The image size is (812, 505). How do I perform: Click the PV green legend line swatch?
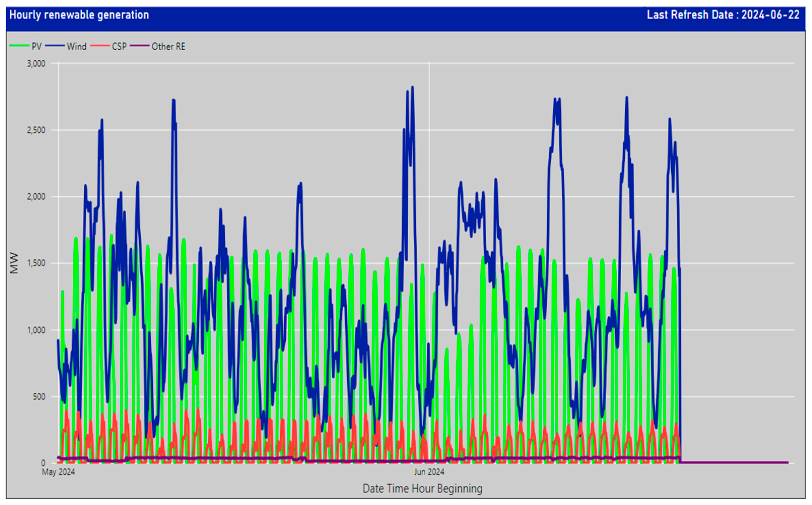pyautogui.click(x=19, y=46)
